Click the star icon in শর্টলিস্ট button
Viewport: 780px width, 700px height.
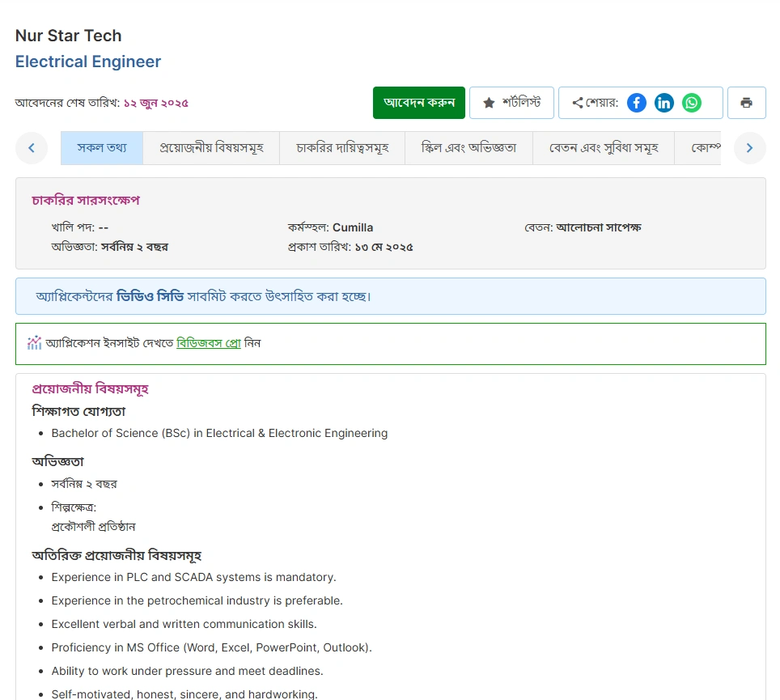[489, 103]
